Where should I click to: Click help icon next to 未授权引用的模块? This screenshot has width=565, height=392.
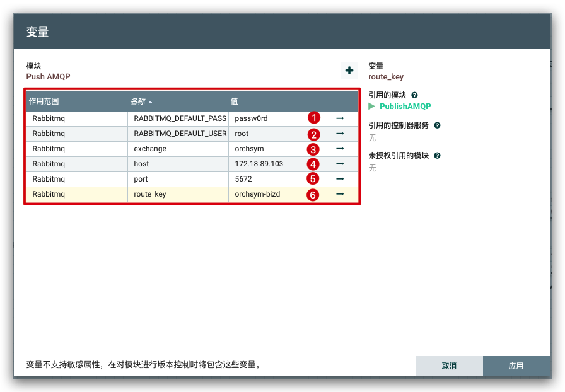(x=437, y=156)
